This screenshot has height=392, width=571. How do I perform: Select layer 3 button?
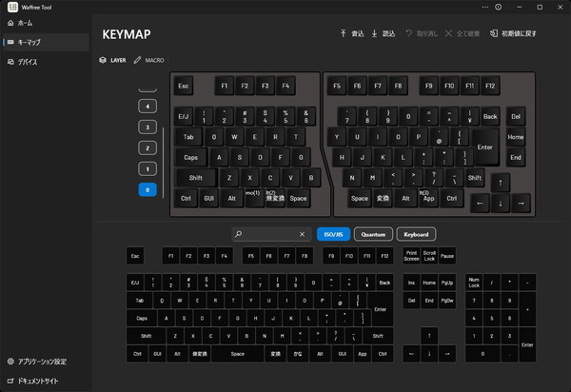pos(148,127)
